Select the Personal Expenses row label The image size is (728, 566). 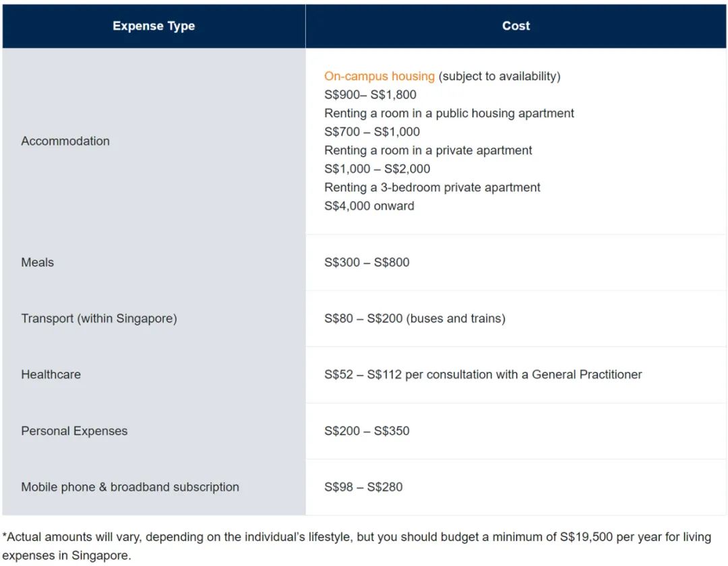click(74, 431)
